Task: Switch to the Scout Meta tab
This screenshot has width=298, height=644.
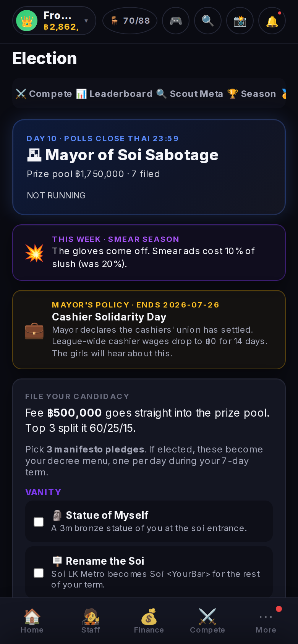Action: tap(190, 94)
